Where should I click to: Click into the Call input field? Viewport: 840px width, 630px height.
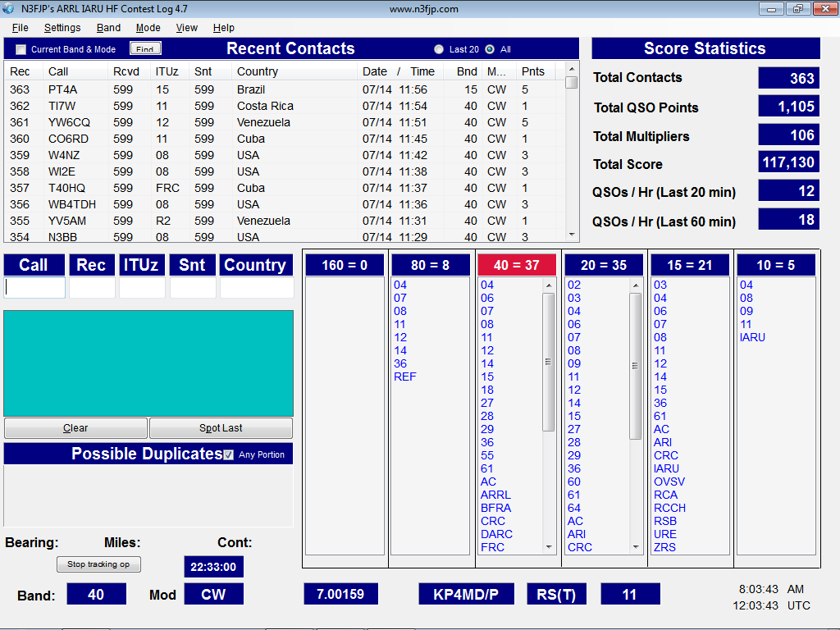(x=34, y=288)
